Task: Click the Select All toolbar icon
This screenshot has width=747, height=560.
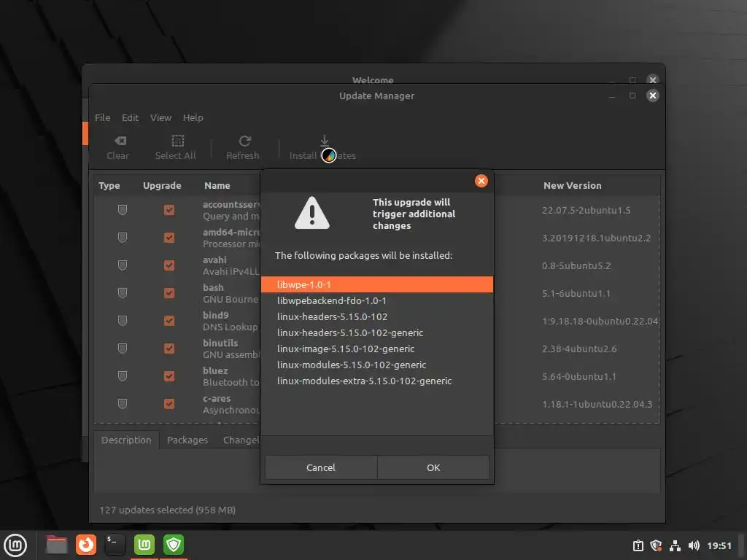Action: [178, 141]
